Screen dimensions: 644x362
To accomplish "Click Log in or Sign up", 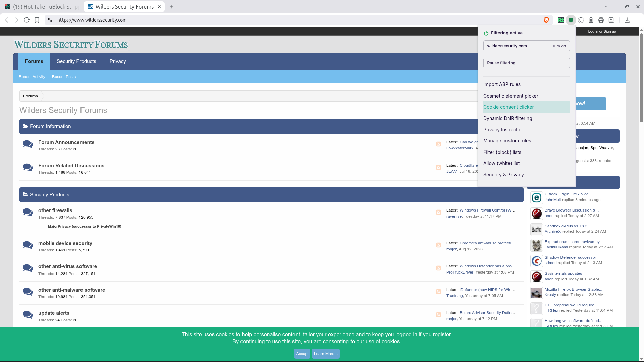I will pyautogui.click(x=602, y=31).
